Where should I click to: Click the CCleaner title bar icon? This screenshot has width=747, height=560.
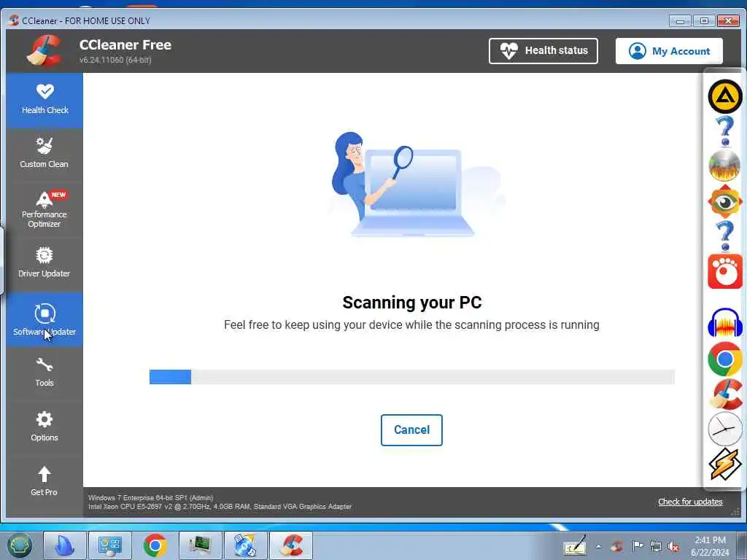pos(14,20)
